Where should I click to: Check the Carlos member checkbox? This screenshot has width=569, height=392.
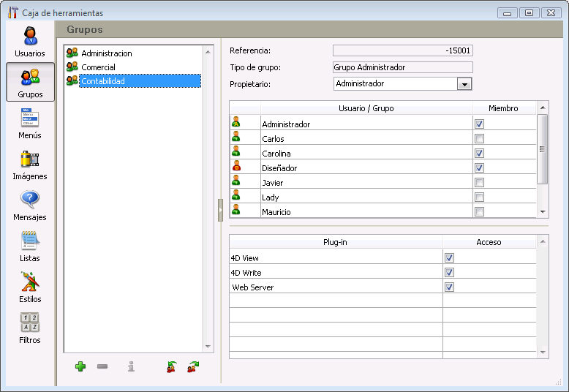(479, 139)
